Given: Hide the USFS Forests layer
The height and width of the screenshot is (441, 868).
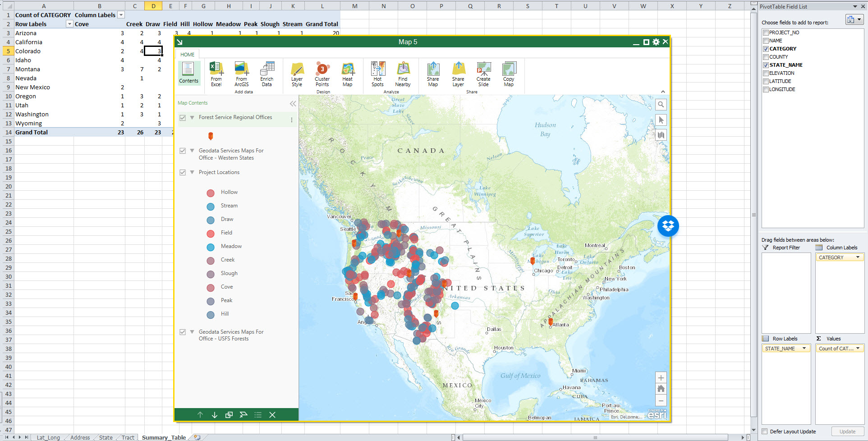Looking at the screenshot, I should (183, 332).
